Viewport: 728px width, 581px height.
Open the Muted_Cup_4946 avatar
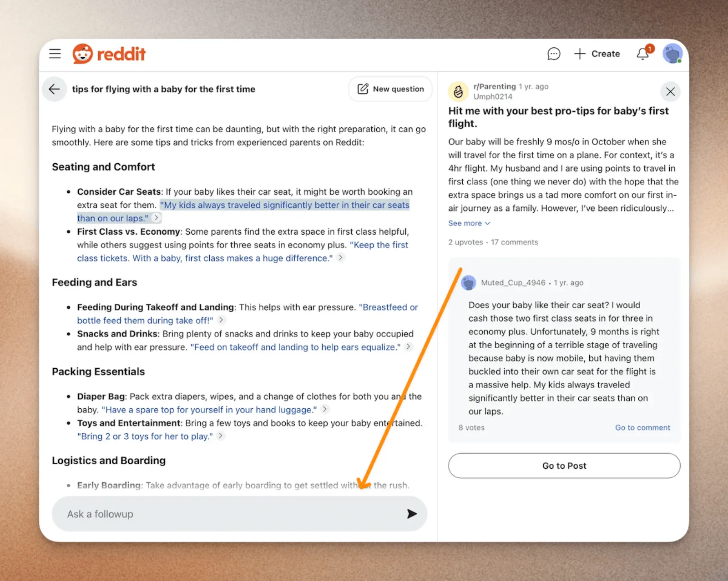(x=468, y=283)
